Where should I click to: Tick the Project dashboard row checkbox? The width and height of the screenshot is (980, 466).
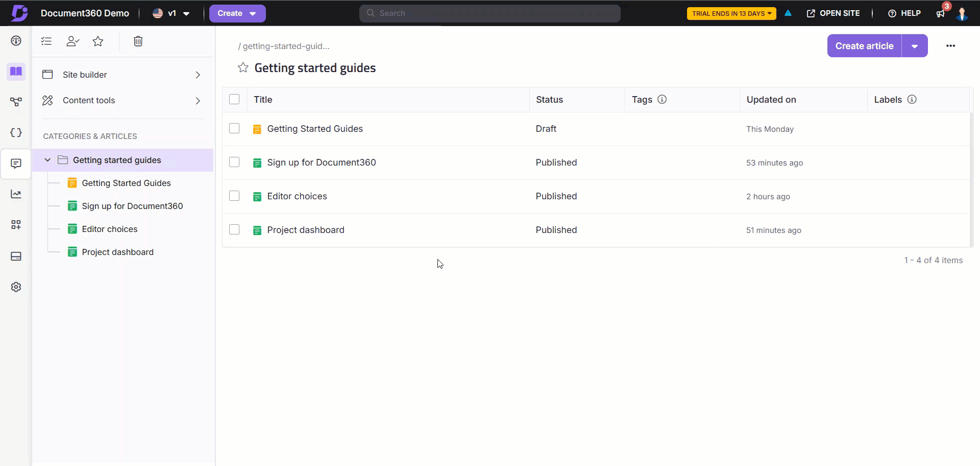point(234,230)
